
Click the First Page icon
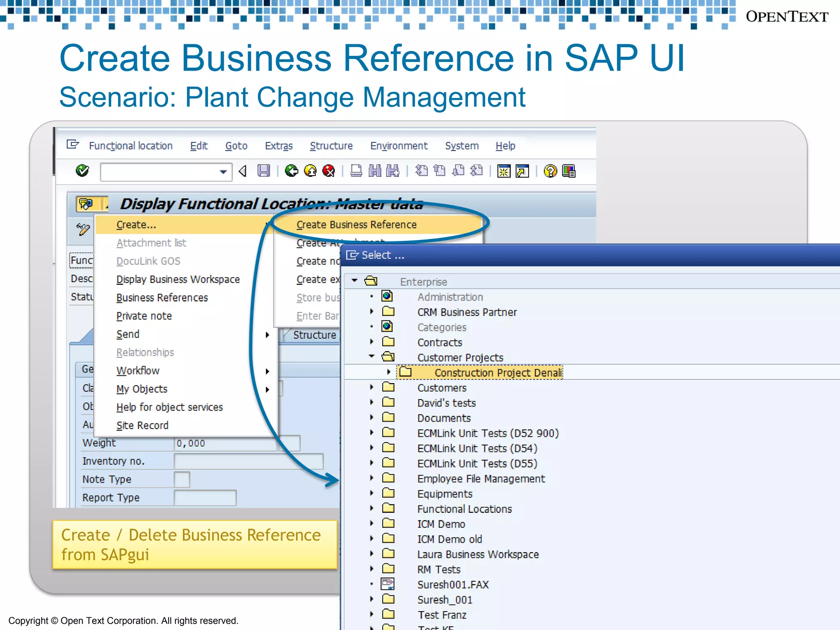(x=422, y=171)
